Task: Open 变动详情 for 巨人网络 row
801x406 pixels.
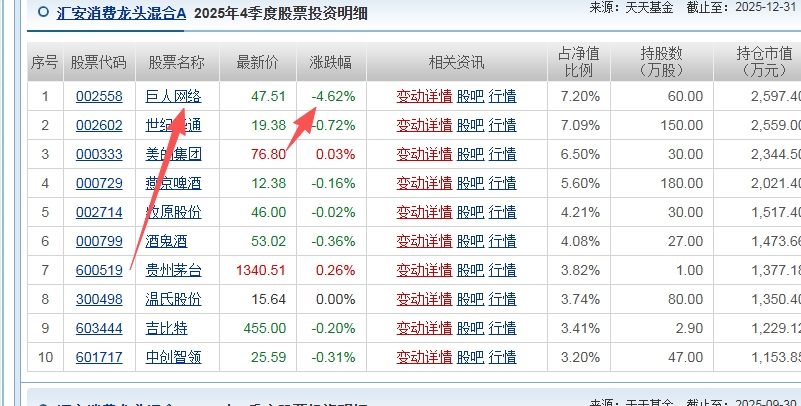Action: coord(425,96)
